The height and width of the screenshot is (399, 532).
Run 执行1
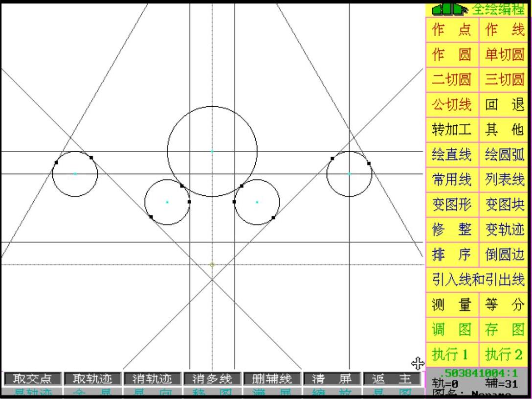point(452,354)
